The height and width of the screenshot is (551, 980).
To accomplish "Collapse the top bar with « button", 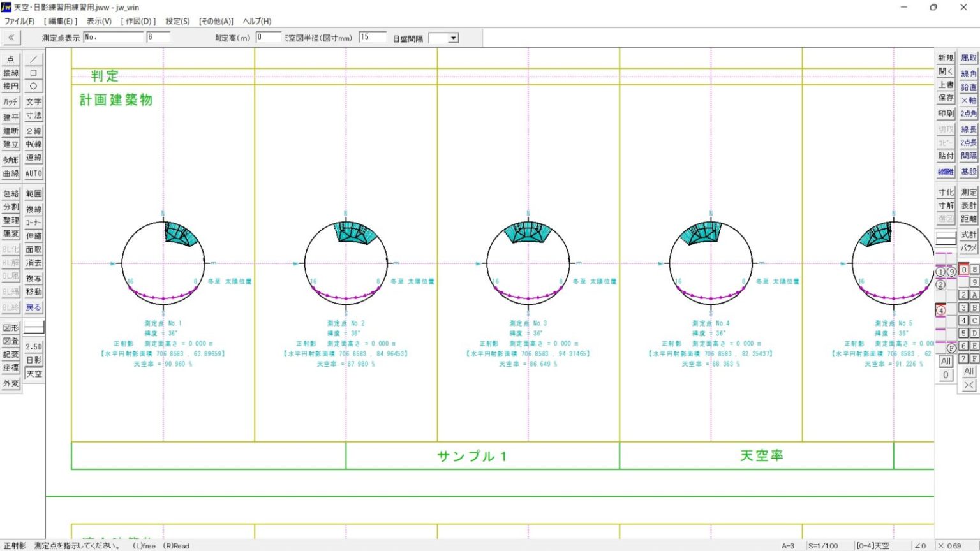I will tap(10, 37).
